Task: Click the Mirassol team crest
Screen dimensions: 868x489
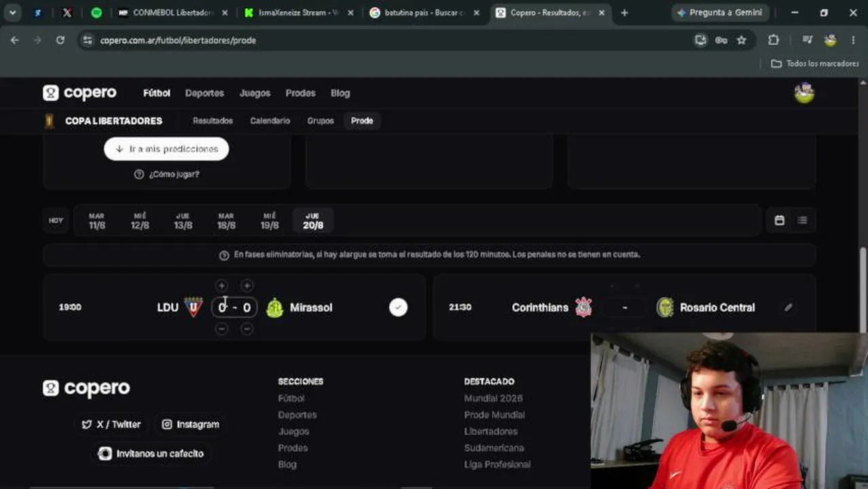Action: [274, 308]
